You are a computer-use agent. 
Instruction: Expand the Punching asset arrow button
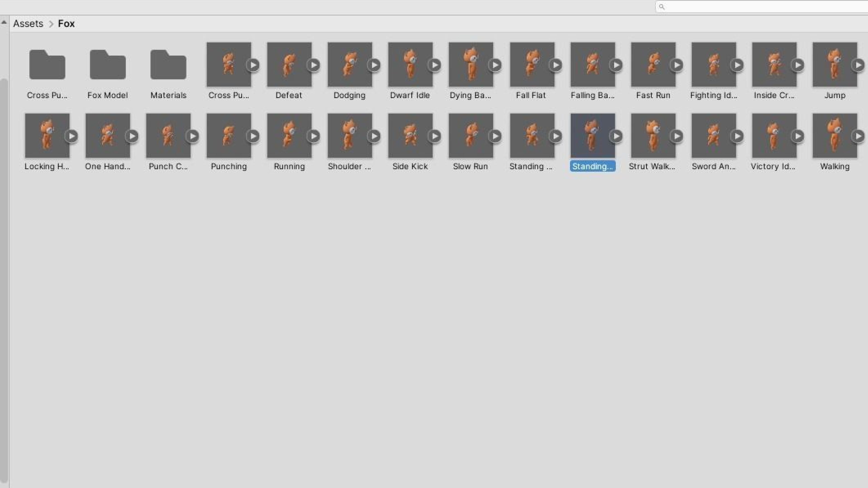[x=253, y=136]
